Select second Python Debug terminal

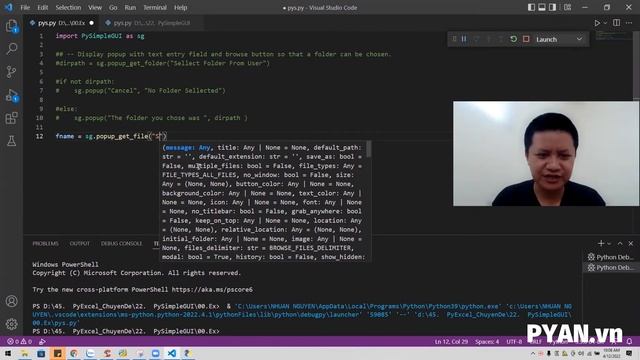tap(610, 268)
